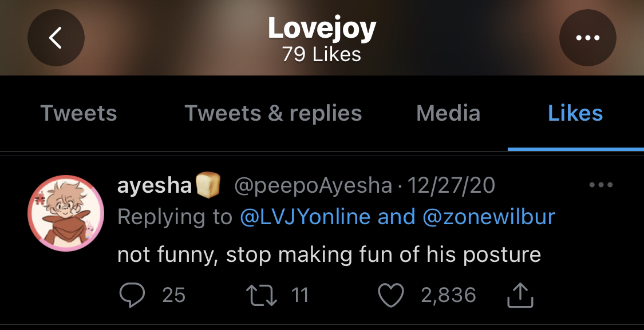Tap the back arrow button
The image size is (644, 330).
pyautogui.click(x=56, y=38)
